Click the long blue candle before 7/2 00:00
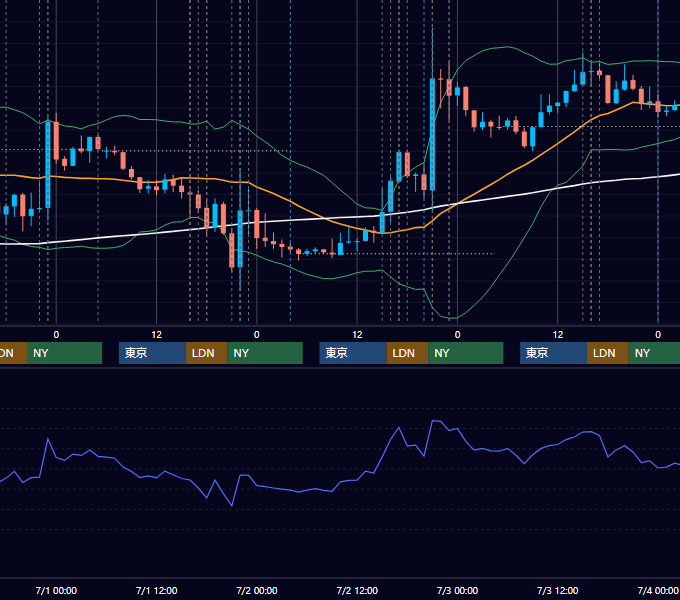The image size is (680, 600). coord(240,238)
